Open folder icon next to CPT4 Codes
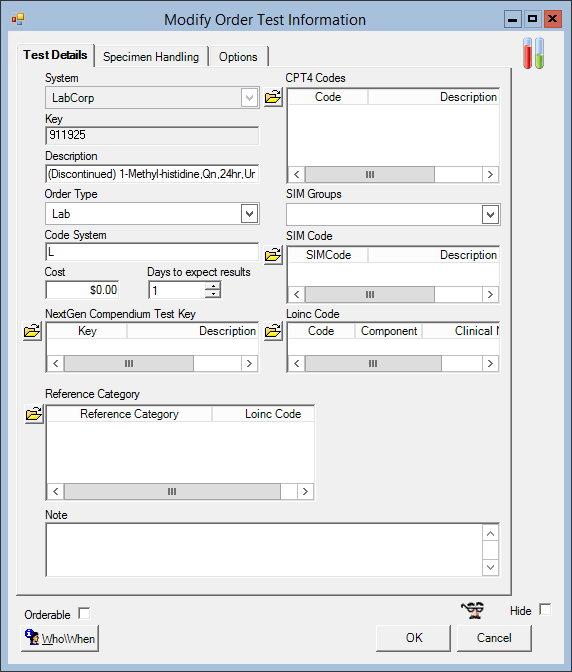 [x=273, y=97]
